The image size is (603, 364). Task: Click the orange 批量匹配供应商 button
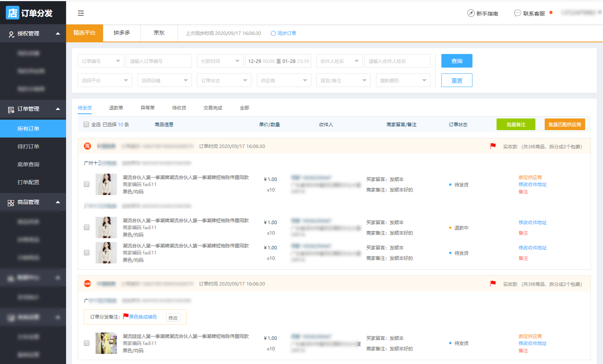[x=565, y=124]
